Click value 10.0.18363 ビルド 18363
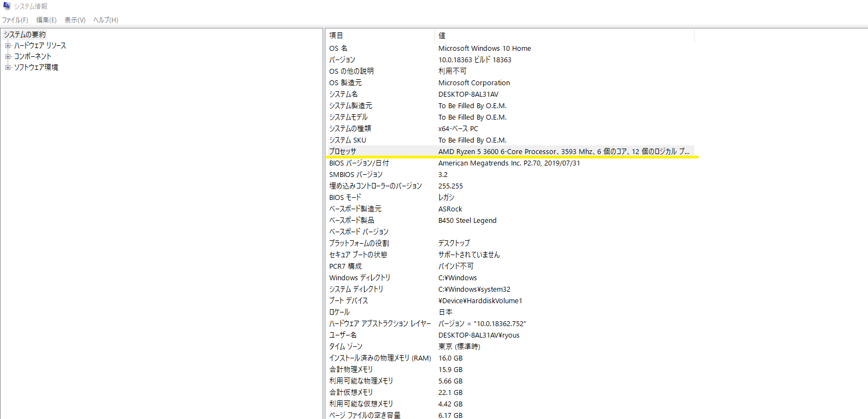The width and height of the screenshot is (868, 419). tap(475, 60)
